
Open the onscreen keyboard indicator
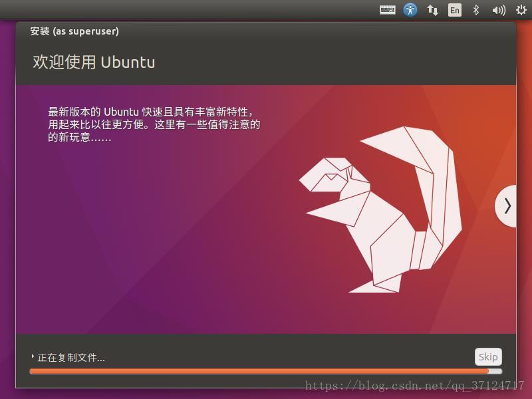click(x=387, y=10)
